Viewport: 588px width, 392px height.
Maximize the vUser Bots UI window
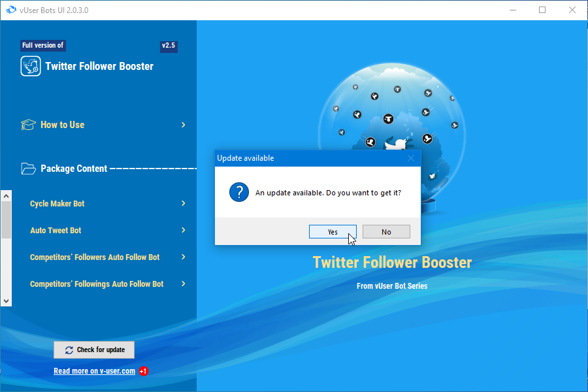pyautogui.click(x=542, y=10)
